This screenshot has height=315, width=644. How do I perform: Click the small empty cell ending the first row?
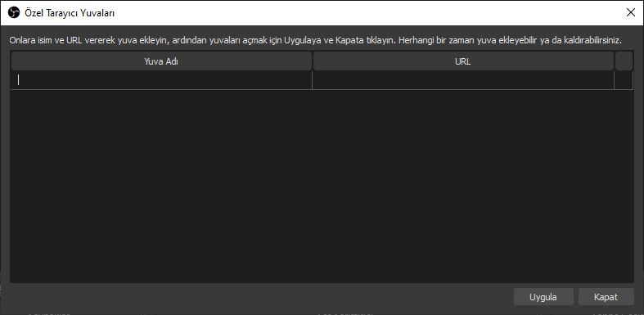click(x=624, y=80)
